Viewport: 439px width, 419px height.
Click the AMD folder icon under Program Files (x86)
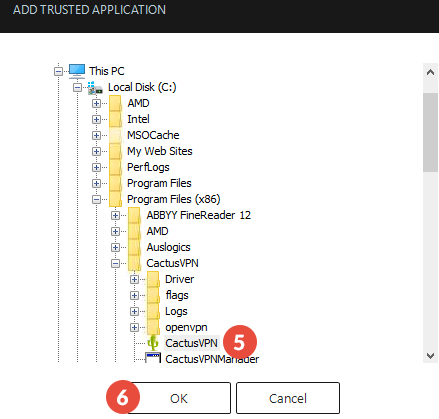pos(134,231)
